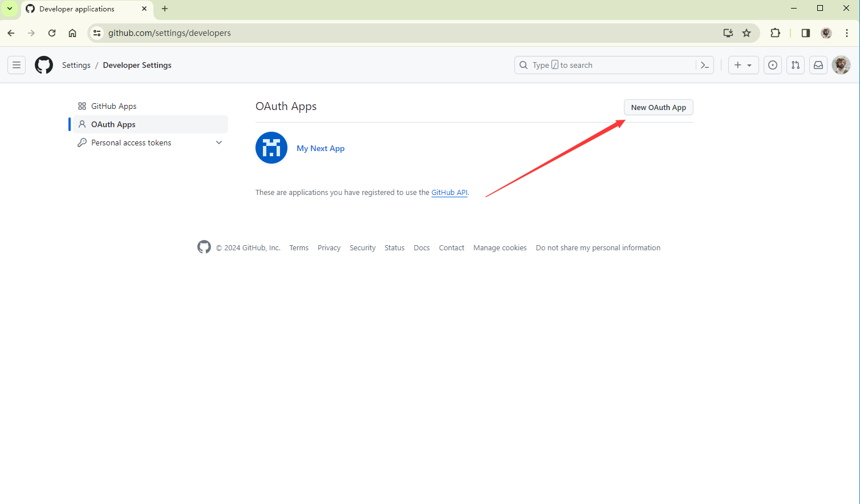Bookmark this page with star icon

click(x=747, y=33)
